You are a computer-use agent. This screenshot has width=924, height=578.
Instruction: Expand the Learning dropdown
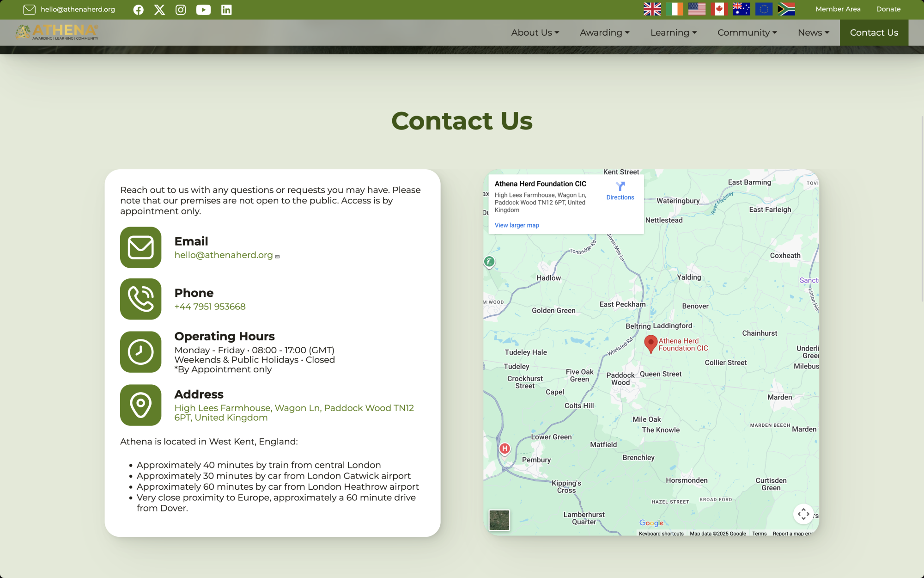674,32
